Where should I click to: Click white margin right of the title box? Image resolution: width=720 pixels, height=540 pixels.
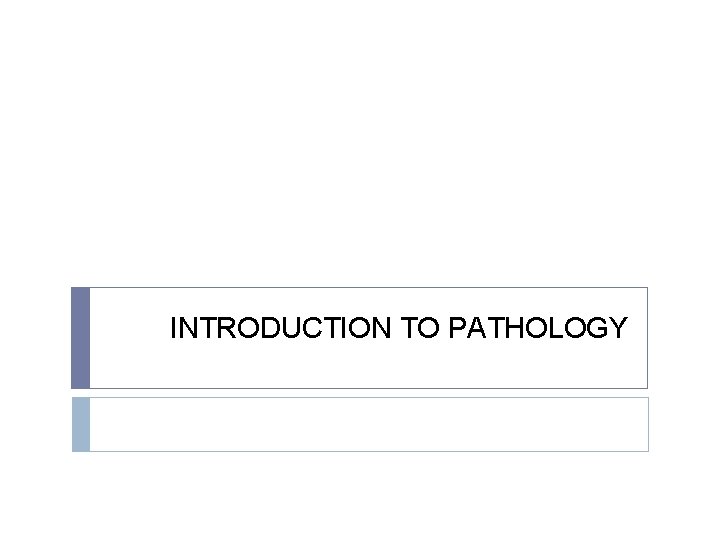click(x=684, y=338)
